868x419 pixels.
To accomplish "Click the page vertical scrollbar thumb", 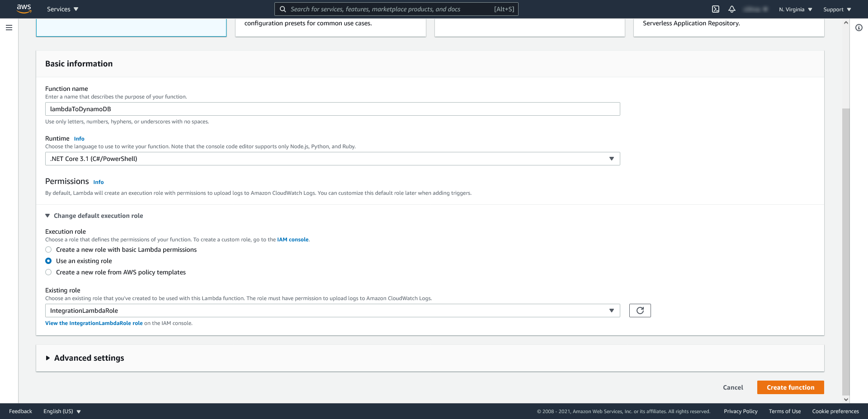I will pyautogui.click(x=846, y=252).
